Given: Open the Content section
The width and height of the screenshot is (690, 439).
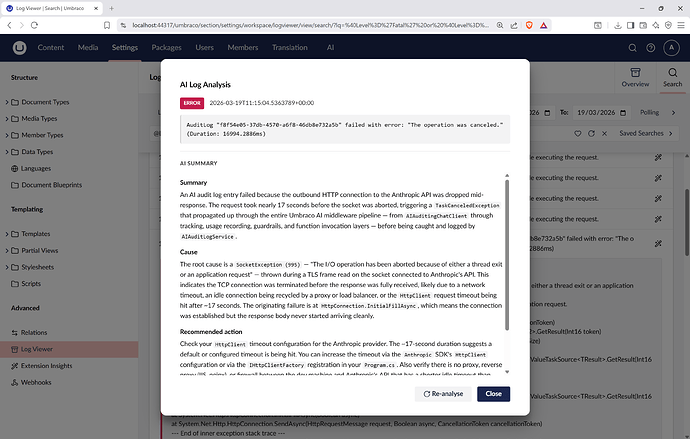Looking at the screenshot, I should pyautogui.click(x=51, y=48).
